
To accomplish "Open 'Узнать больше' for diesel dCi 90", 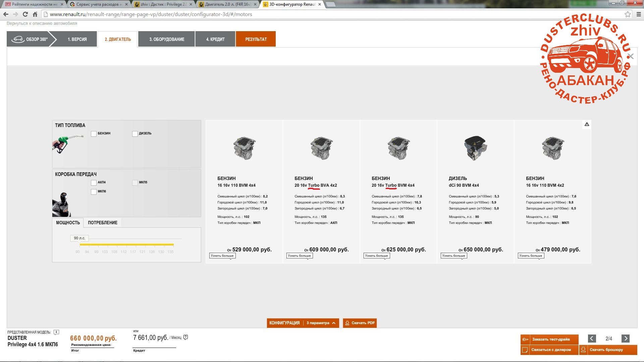I will click(454, 256).
